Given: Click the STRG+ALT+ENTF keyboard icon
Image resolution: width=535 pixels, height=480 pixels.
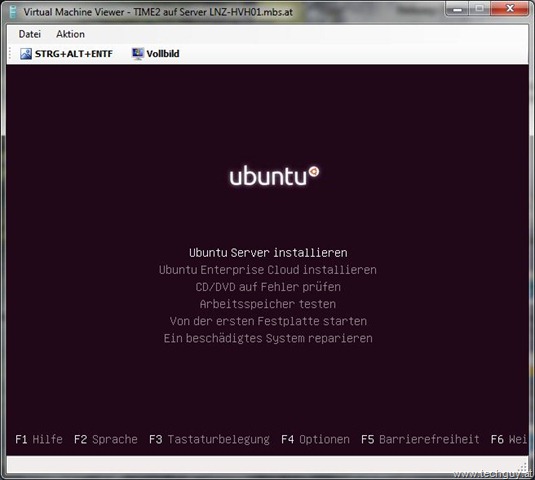Looking at the screenshot, I should pos(26,54).
